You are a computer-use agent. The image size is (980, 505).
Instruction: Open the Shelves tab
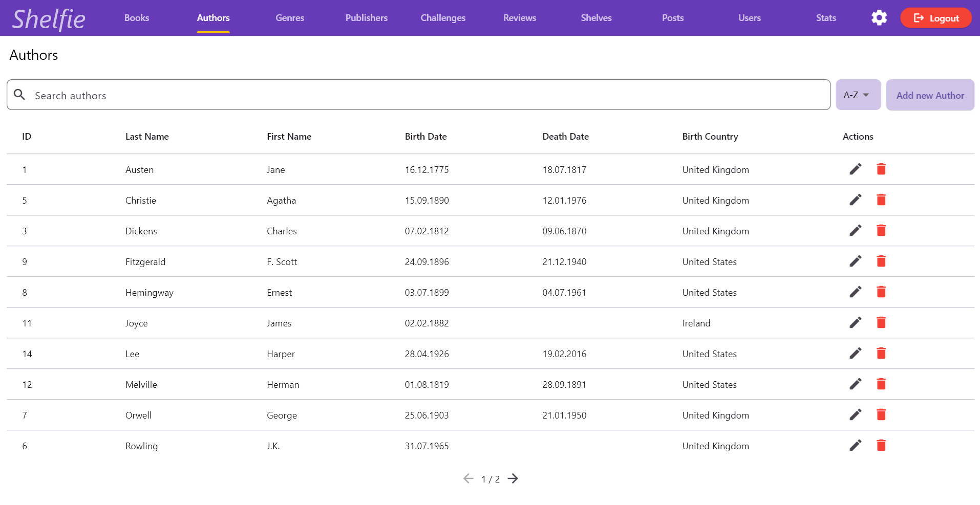(596, 18)
